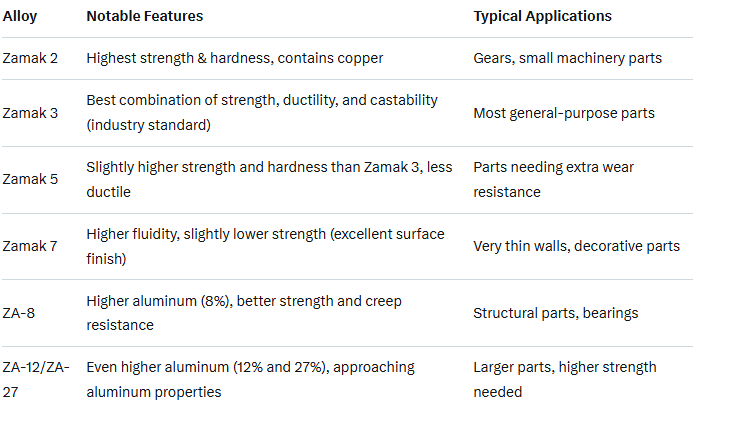Select the ZA-12/ZA-27 alloy cell
The width and height of the screenshot is (733, 426).
coord(36,379)
